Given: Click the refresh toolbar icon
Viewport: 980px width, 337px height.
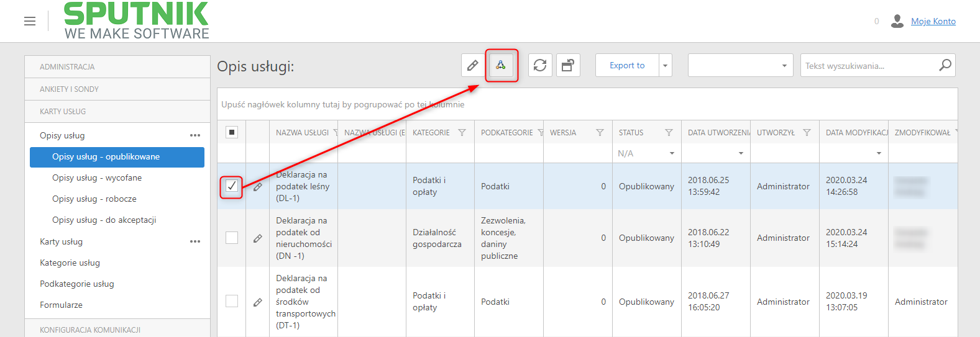Looking at the screenshot, I should click(x=540, y=65).
